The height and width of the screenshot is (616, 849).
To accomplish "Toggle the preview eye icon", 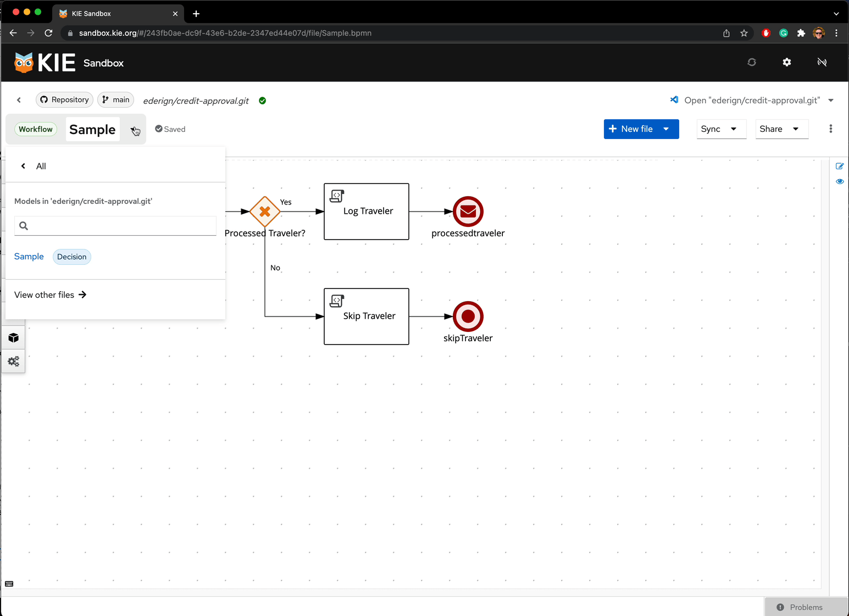I will click(839, 181).
